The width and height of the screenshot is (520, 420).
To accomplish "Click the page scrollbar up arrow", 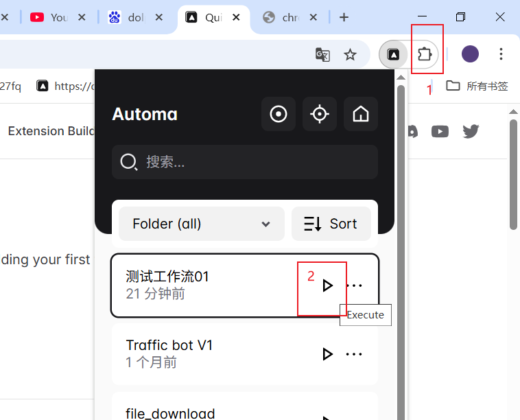I will pyautogui.click(x=513, y=112).
